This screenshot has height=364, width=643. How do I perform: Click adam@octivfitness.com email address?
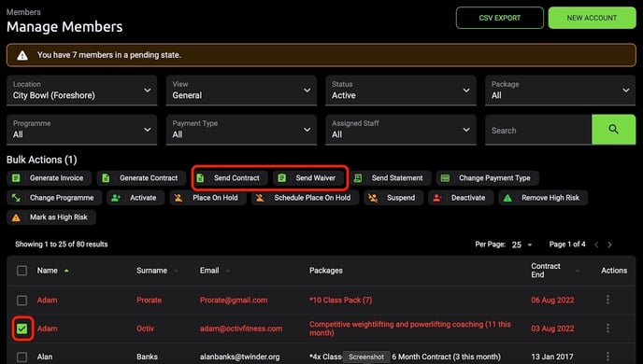click(x=241, y=329)
